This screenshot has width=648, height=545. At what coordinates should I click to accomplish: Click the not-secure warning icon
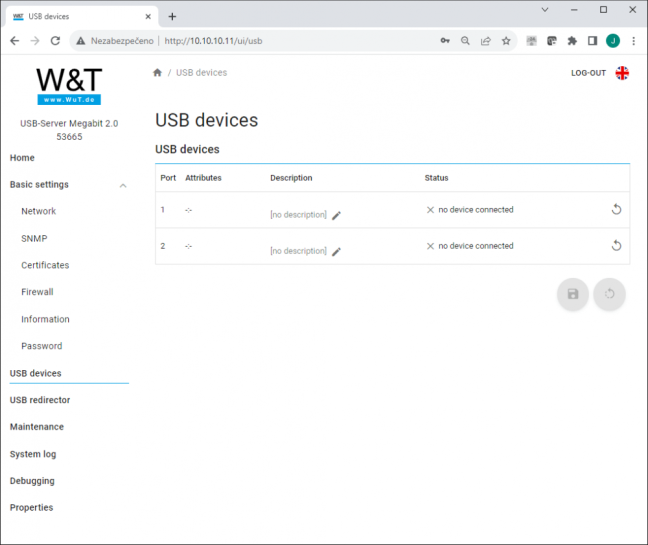tap(81, 41)
